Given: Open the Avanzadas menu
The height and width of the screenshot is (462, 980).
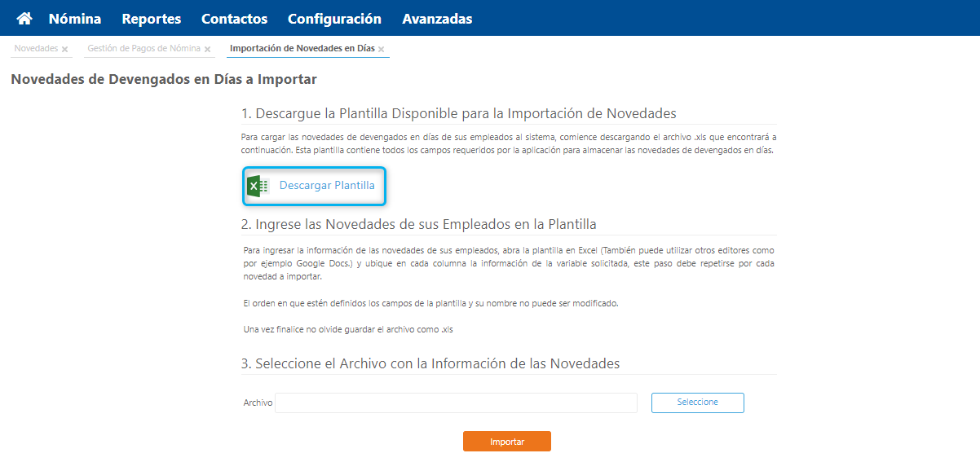Looking at the screenshot, I should (437, 19).
